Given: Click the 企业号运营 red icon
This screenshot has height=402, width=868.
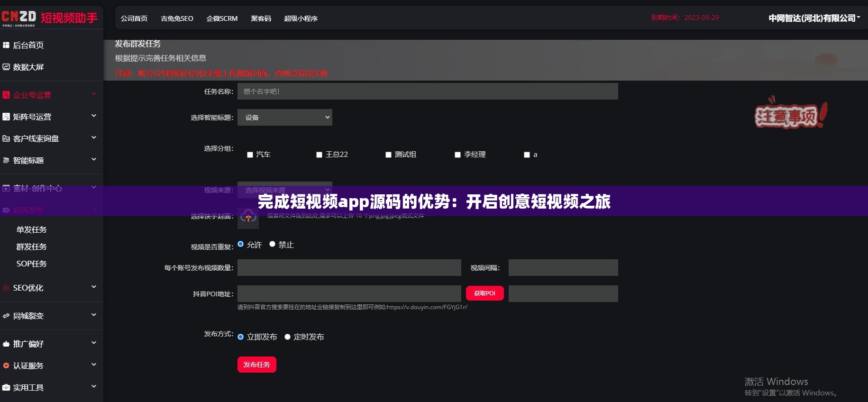Looking at the screenshot, I should (x=6, y=95).
